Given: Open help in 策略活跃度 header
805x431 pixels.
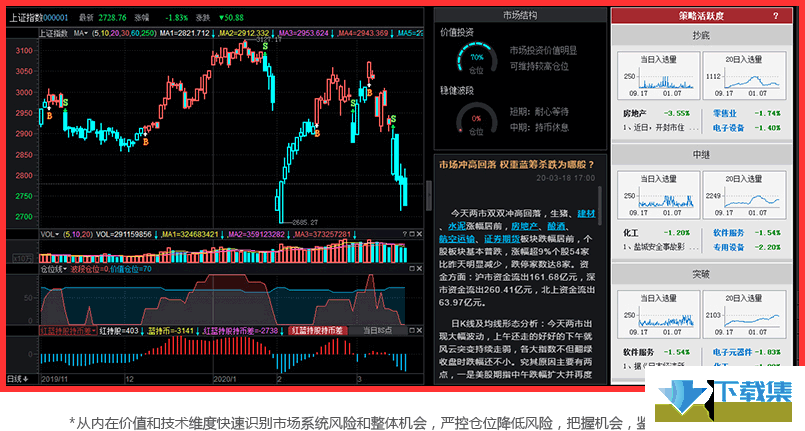Looking at the screenshot, I should point(776,16).
